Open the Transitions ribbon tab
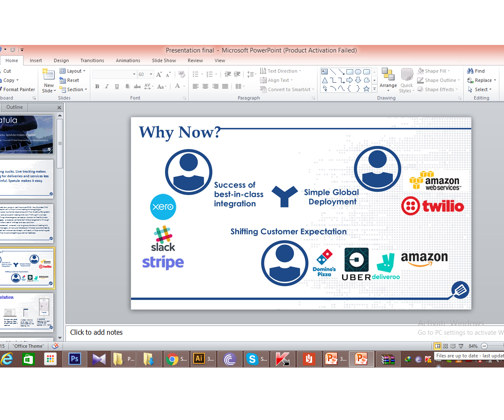The width and height of the screenshot is (504, 420). pyautogui.click(x=92, y=60)
